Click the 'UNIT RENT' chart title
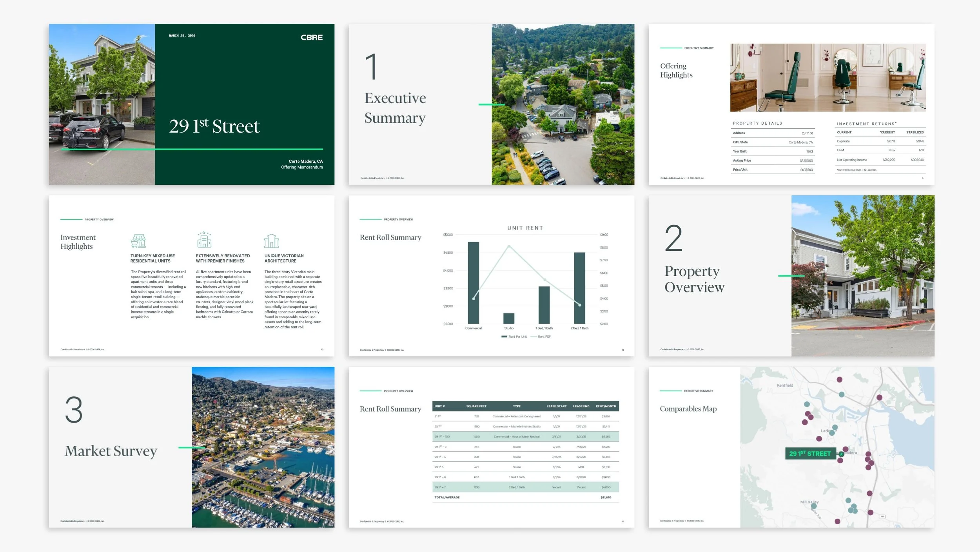 pos(525,228)
